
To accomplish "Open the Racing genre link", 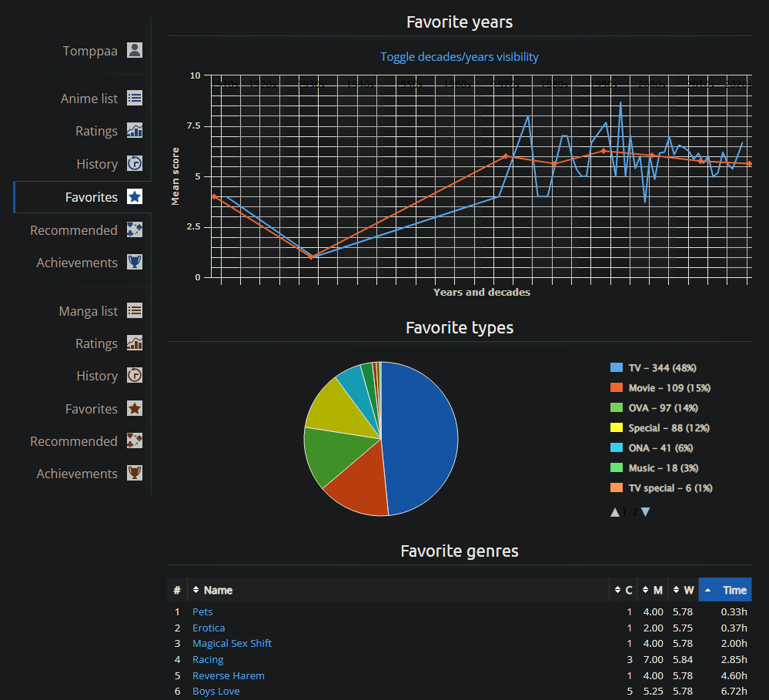I will pos(208,659).
